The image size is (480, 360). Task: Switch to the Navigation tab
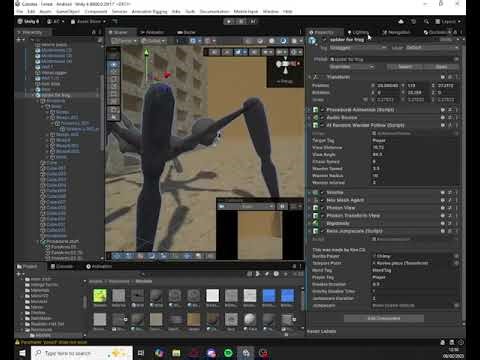tap(396, 32)
